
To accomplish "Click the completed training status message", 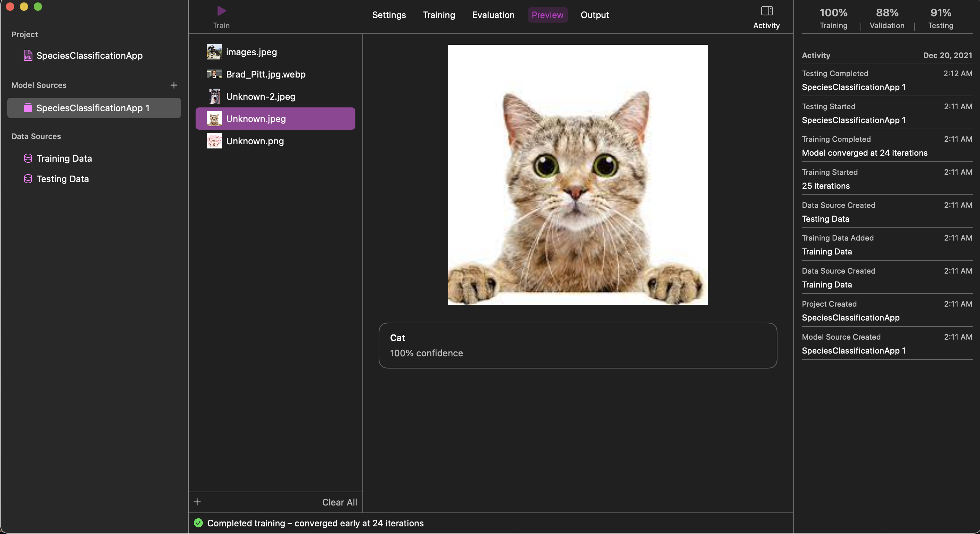I will (x=315, y=523).
